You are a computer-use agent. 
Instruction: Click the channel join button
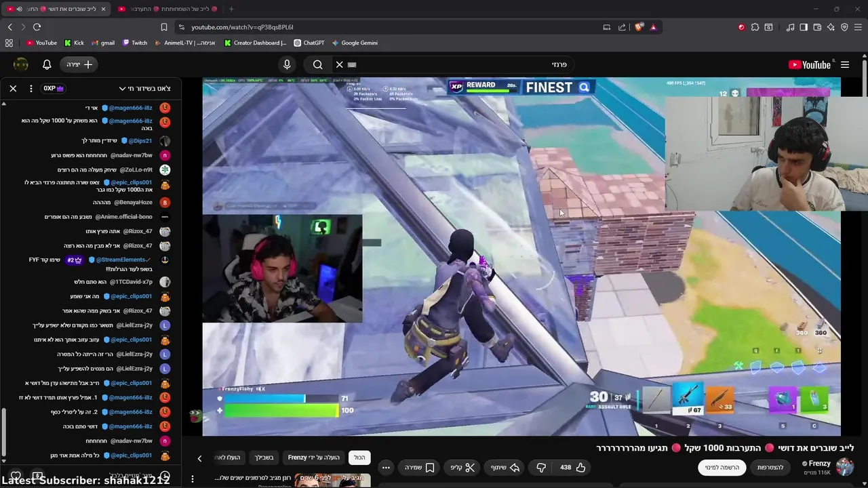tap(770, 467)
